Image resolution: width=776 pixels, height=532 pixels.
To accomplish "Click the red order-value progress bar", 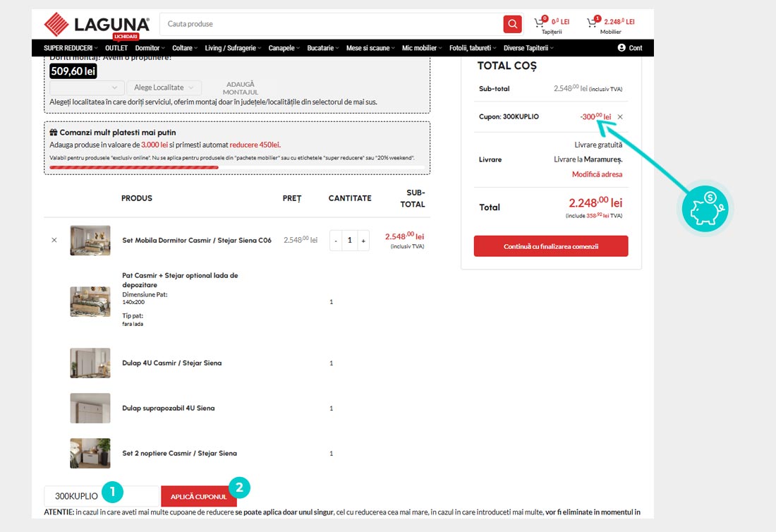I will [133, 167].
